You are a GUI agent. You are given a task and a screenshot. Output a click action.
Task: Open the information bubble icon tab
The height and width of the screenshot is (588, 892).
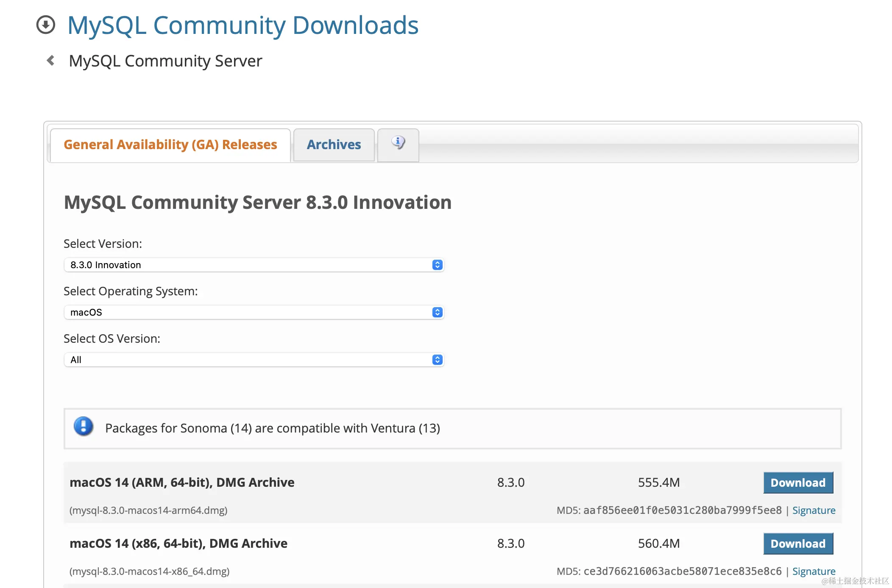click(x=398, y=143)
